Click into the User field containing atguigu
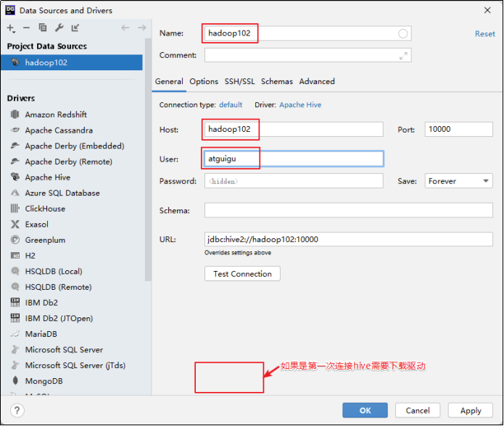The height and width of the screenshot is (426, 504). [294, 159]
